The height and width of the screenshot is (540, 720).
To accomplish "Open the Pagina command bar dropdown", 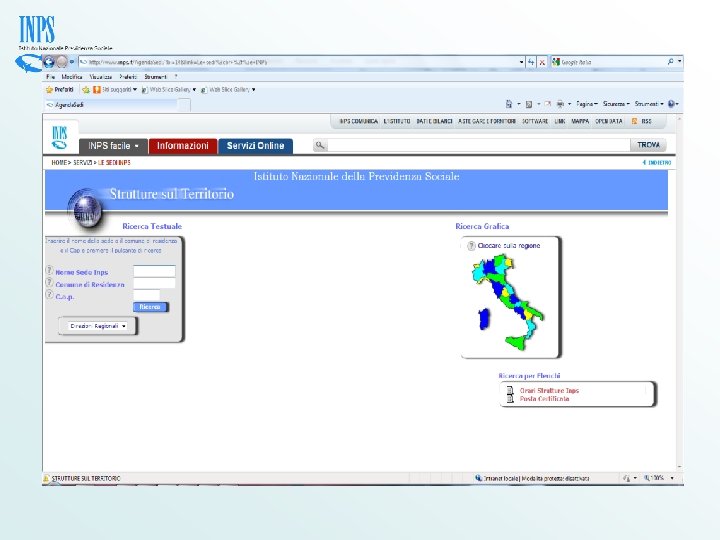I will coord(587,104).
